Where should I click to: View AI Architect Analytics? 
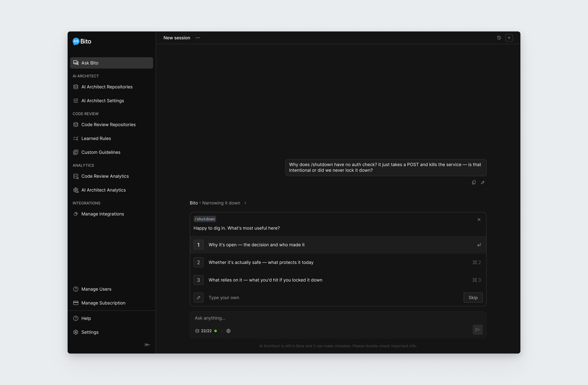(111, 190)
